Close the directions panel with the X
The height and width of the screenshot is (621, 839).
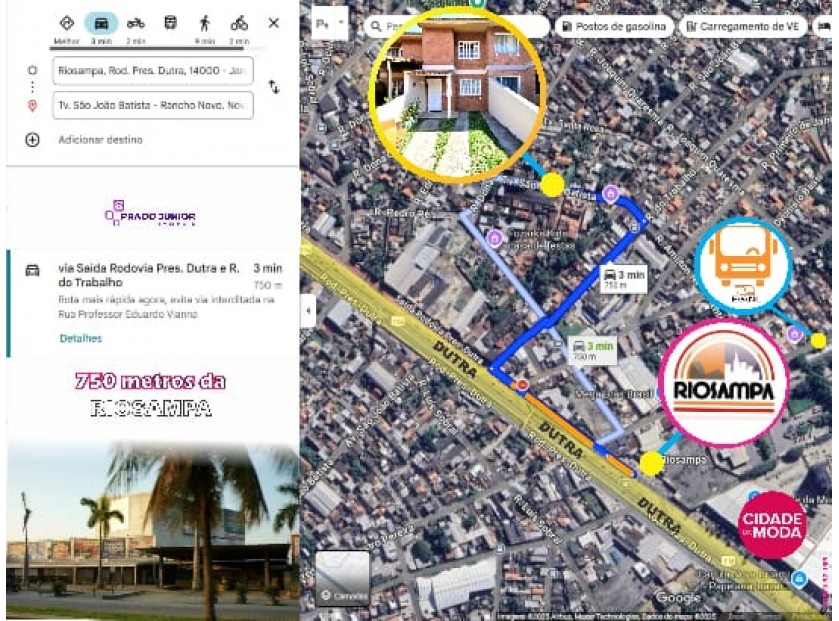click(273, 23)
